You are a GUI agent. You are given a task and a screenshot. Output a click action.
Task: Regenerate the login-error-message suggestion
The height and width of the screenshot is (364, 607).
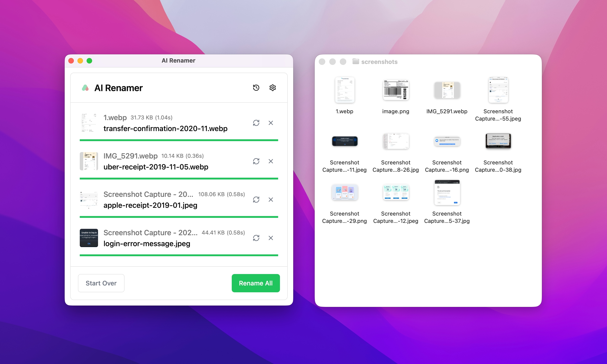[x=256, y=238]
